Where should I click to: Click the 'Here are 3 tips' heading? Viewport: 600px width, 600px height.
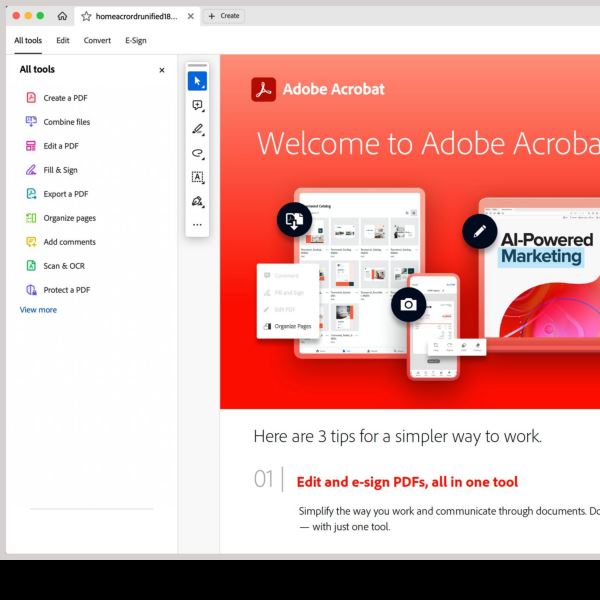[398, 436]
